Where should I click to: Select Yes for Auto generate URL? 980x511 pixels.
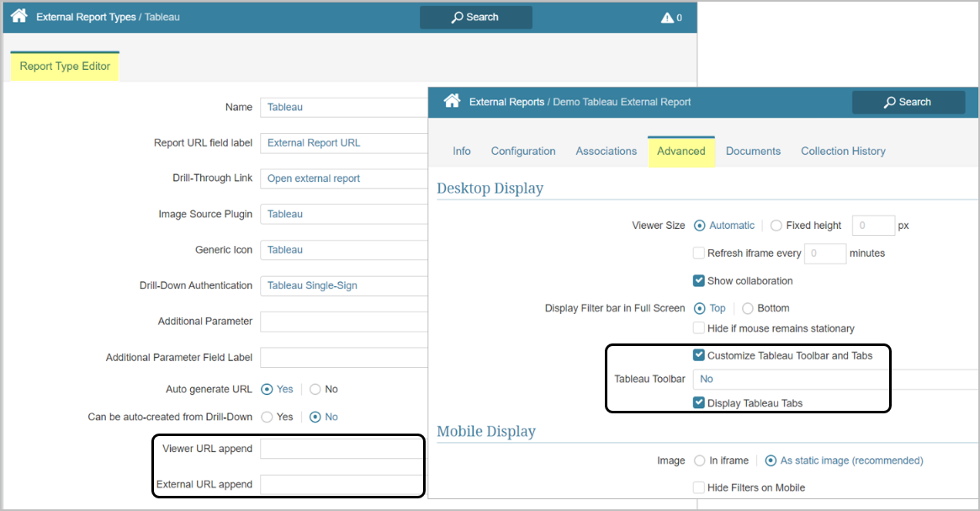(x=267, y=389)
